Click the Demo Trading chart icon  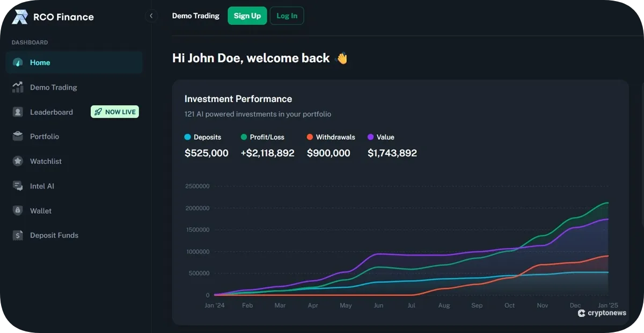coord(18,88)
